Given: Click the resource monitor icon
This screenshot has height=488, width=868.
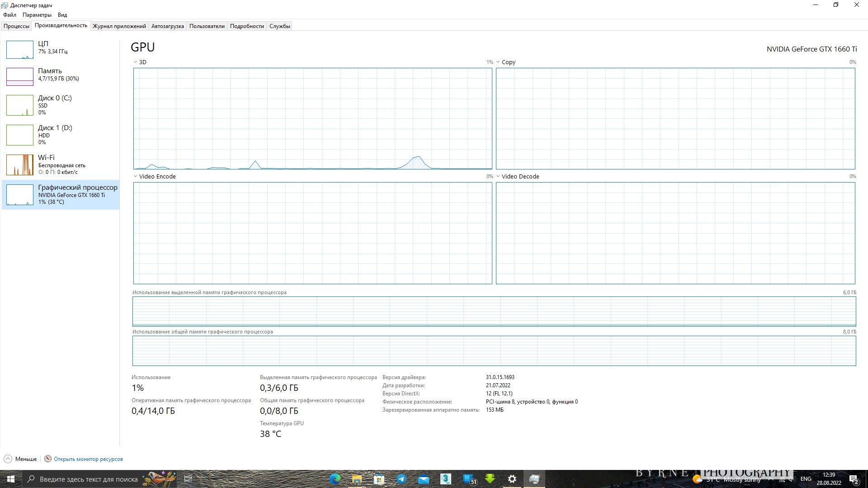Looking at the screenshot, I should [x=48, y=459].
